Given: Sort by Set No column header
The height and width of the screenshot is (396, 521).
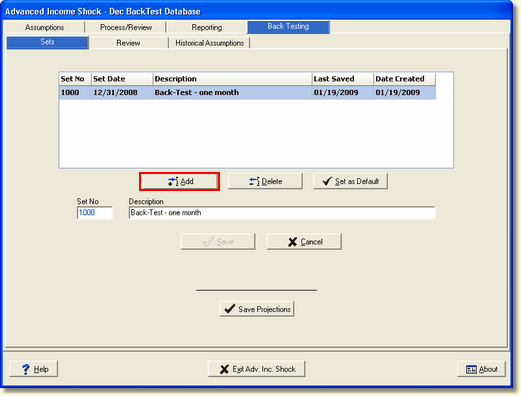Looking at the screenshot, I should pyautogui.click(x=75, y=79).
